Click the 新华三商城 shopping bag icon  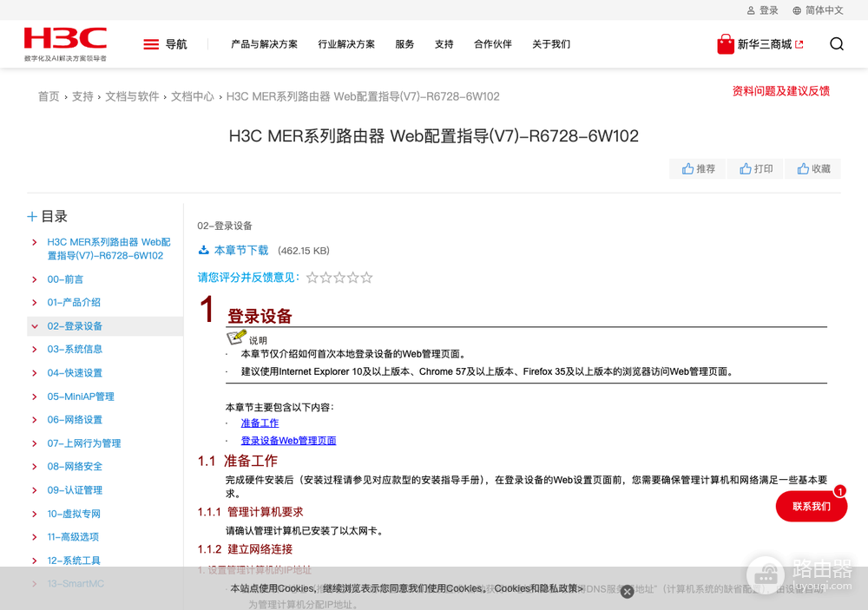coord(725,43)
